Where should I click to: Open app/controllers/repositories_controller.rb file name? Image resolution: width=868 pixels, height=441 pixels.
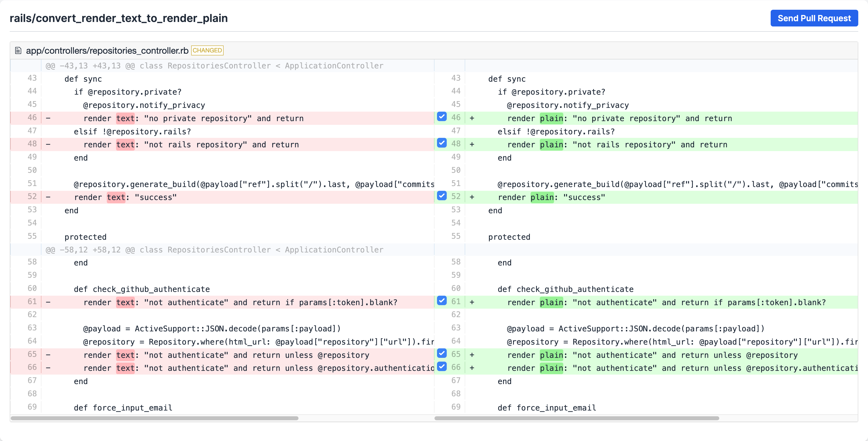(107, 51)
